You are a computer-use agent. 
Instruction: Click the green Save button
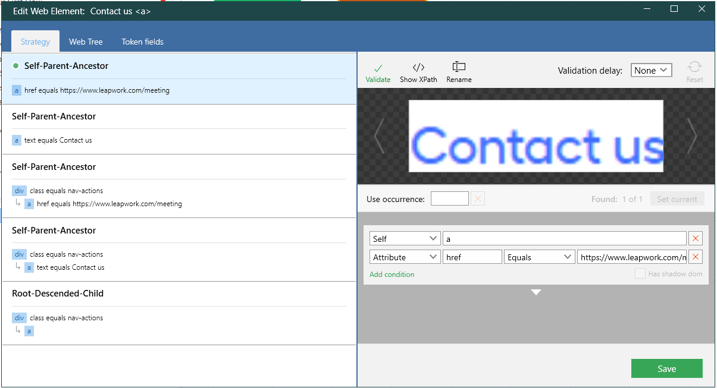pyautogui.click(x=667, y=368)
